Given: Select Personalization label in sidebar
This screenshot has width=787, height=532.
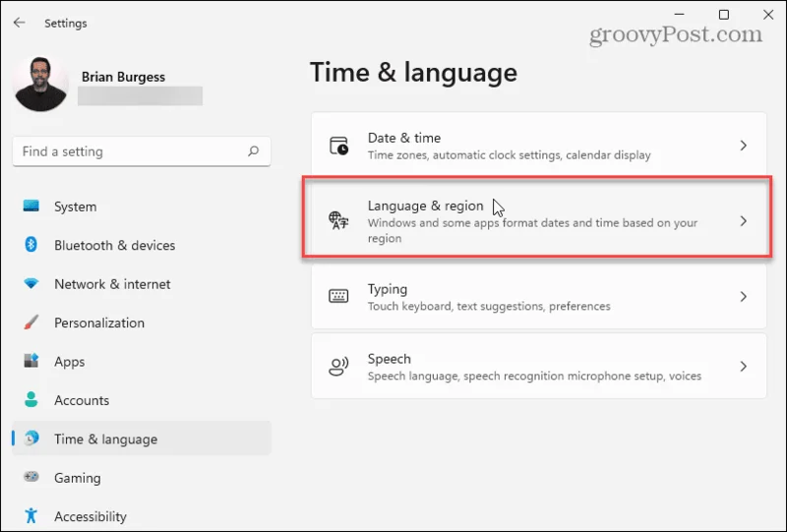Looking at the screenshot, I should pyautogui.click(x=99, y=323).
